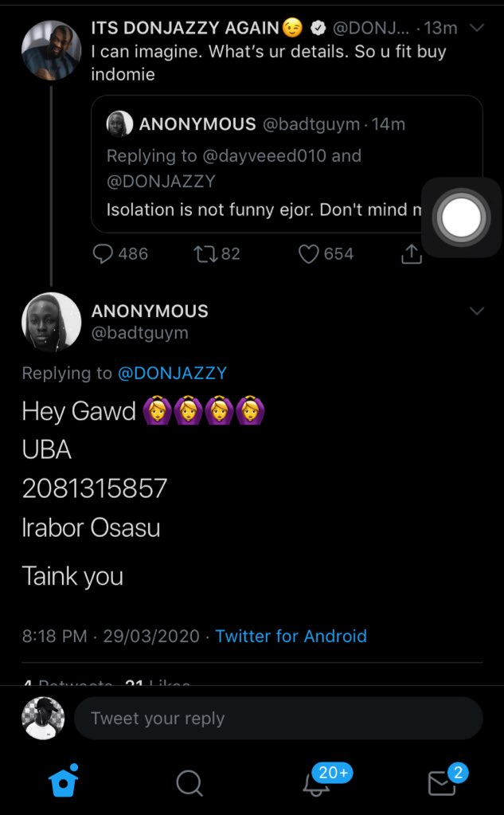Tap the Twitter for Android source link
The image size is (504, 815).
291,637
